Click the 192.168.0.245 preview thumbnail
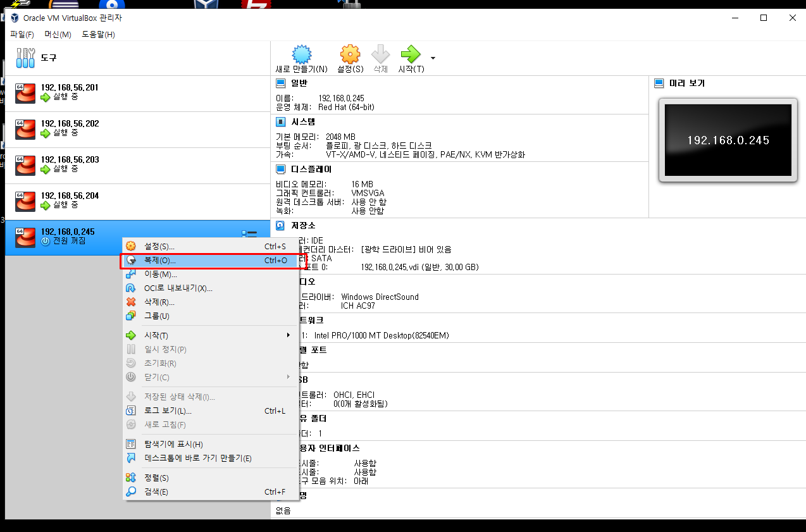The image size is (806, 532). (728, 140)
